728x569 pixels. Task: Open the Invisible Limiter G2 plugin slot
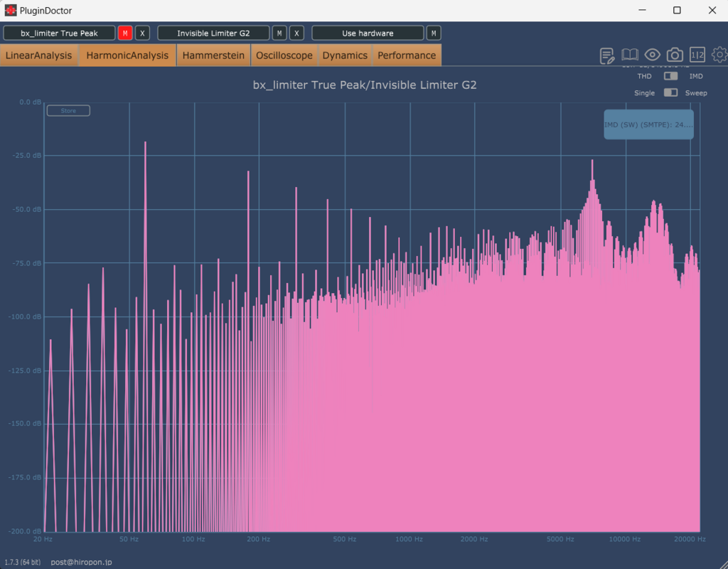pyautogui.click(x=213, y=33)
